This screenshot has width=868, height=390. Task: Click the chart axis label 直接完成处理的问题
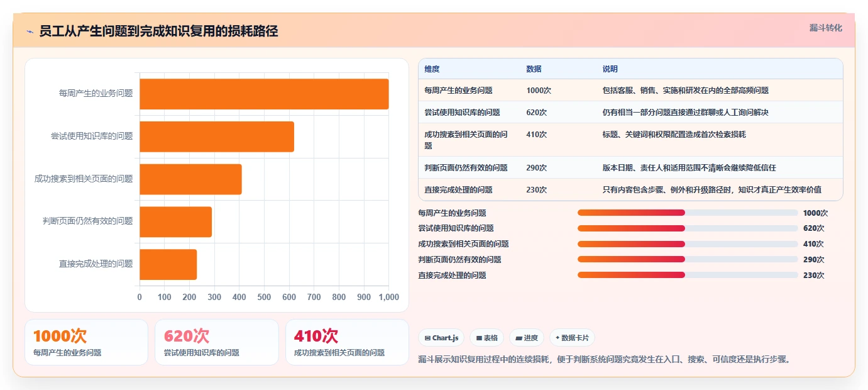tap(96, 264)
